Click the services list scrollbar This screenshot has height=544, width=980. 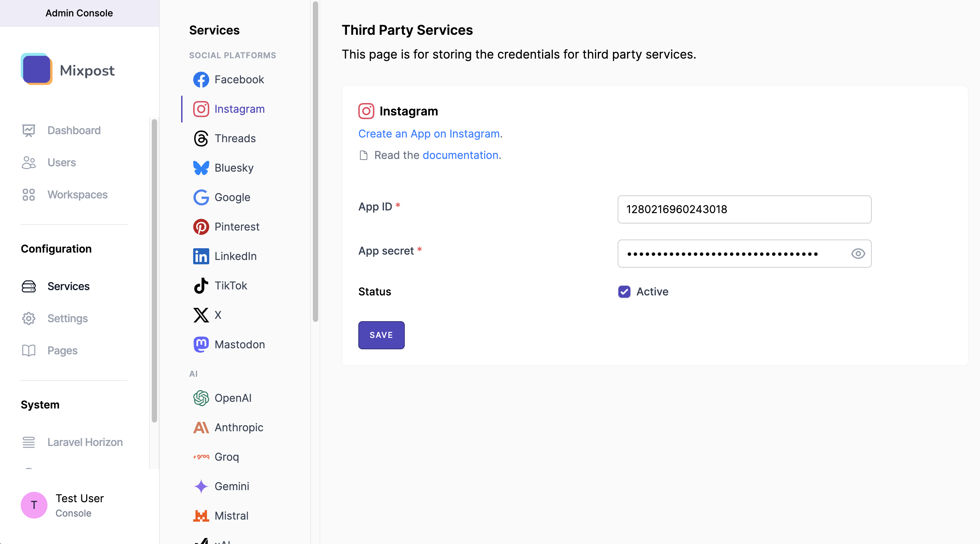pos(316,162)
